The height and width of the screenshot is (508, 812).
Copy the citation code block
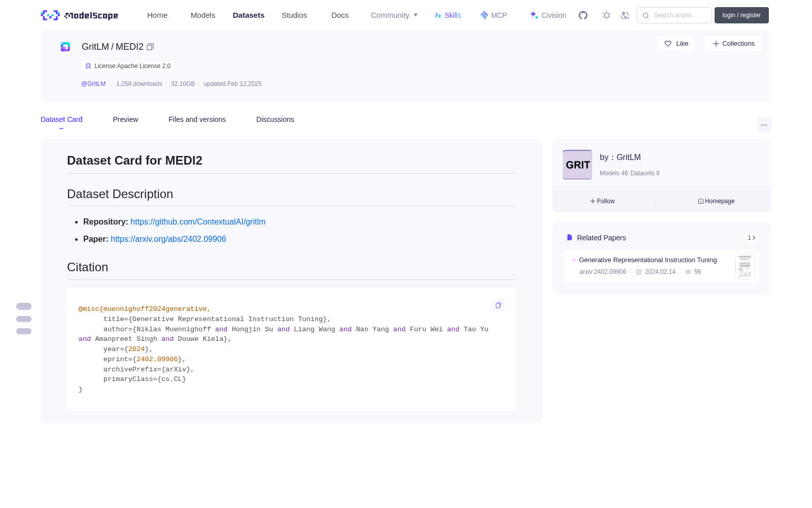tap(498, 305)
